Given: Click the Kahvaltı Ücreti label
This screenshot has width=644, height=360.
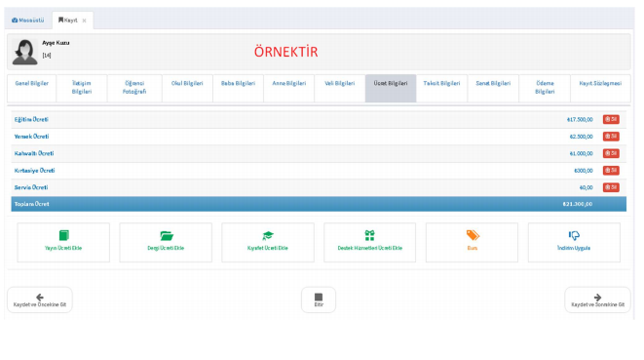Looking at the screenshot, I should coord(34,153).
